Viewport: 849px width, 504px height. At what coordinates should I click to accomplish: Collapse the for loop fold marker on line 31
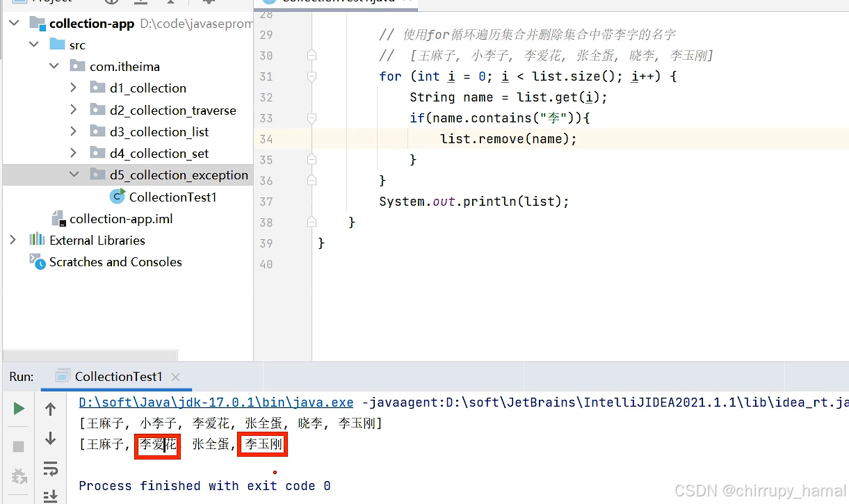[312, 76]
